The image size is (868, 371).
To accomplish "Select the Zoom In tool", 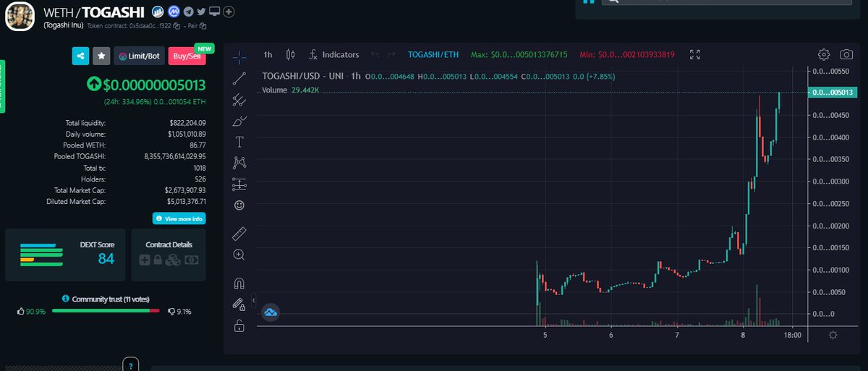I will [239, 255].
